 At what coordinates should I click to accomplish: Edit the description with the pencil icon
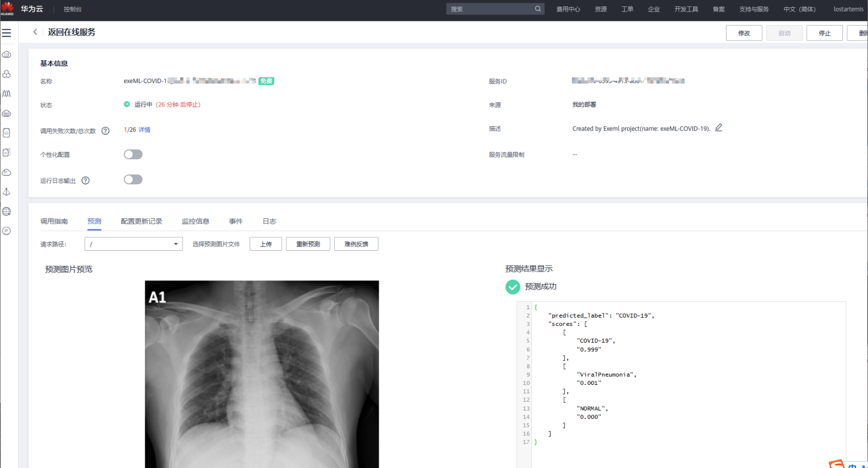(x=719, y=127)
